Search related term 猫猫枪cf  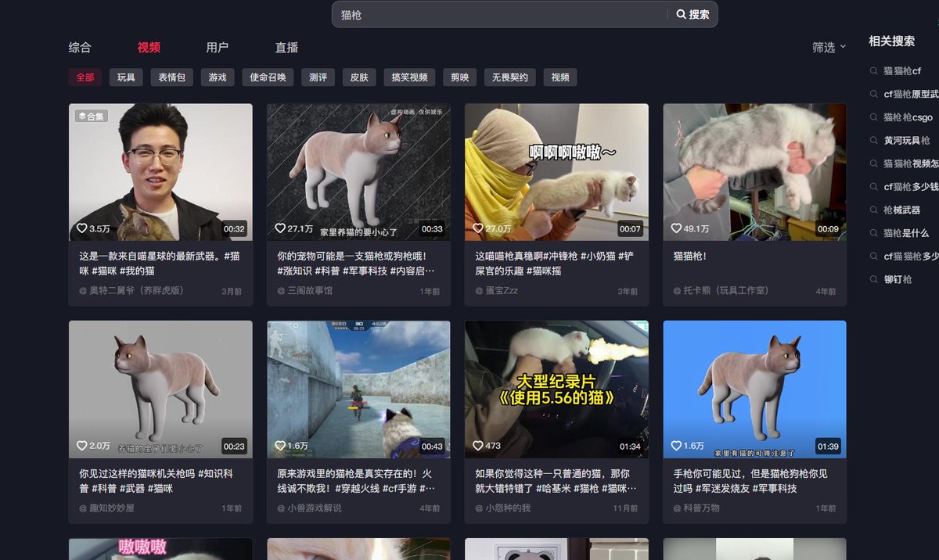coord(902,71)
